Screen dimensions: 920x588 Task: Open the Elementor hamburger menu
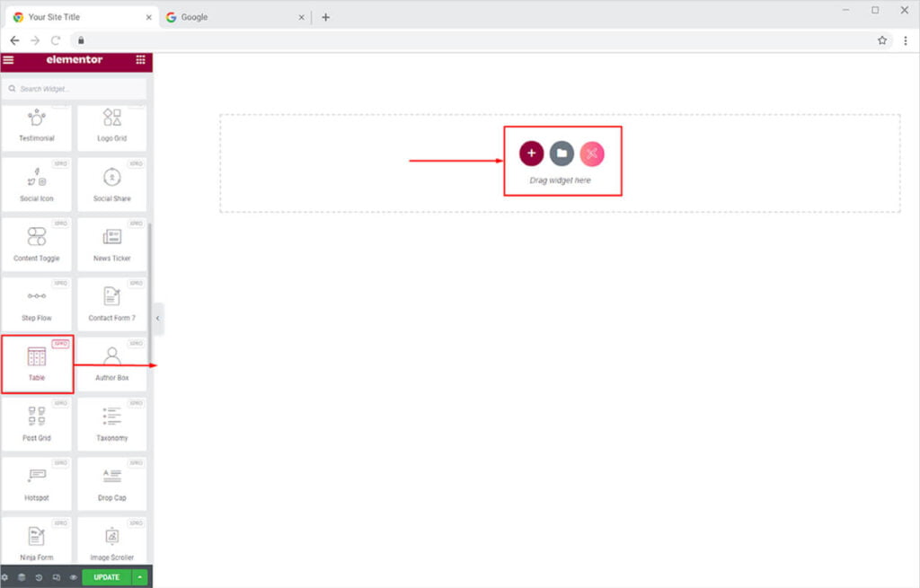point(8,60)
